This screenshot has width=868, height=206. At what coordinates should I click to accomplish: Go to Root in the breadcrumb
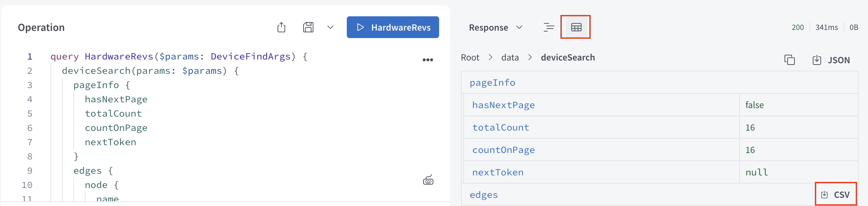point(470,57)
